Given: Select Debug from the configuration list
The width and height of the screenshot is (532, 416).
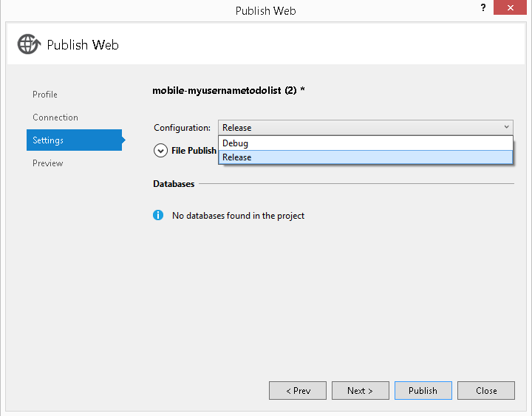Looking at the screenshot, I should [366, 143].
